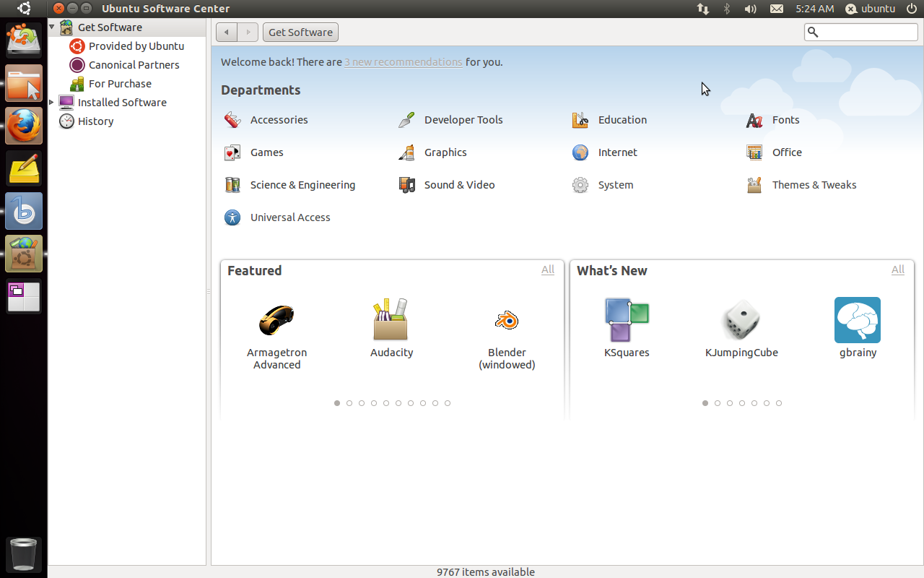Open the Science & Engineering icon
Viewport: 924px width, 578px height.
(232, 185)
